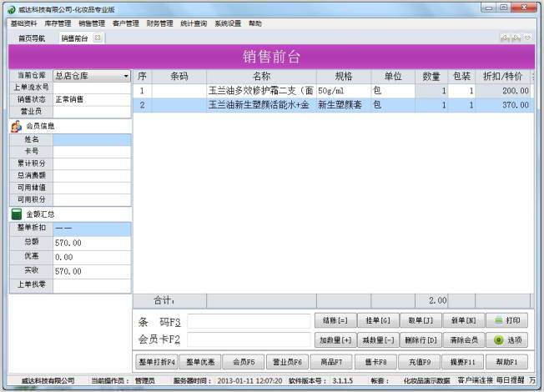Click the 规格 column header
This screenshot has height=392, width=544.
(344, 77)
